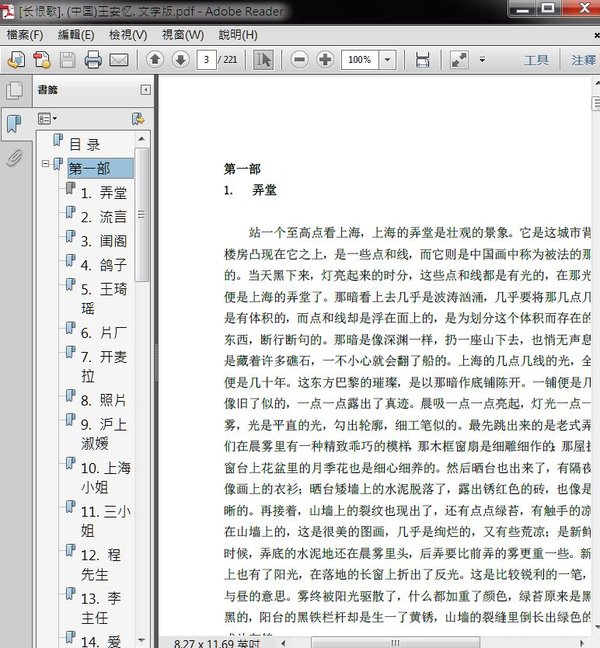600x648 pixels.
Task: Open the bookmark options dropdown menu
Action: click(47, 118)
